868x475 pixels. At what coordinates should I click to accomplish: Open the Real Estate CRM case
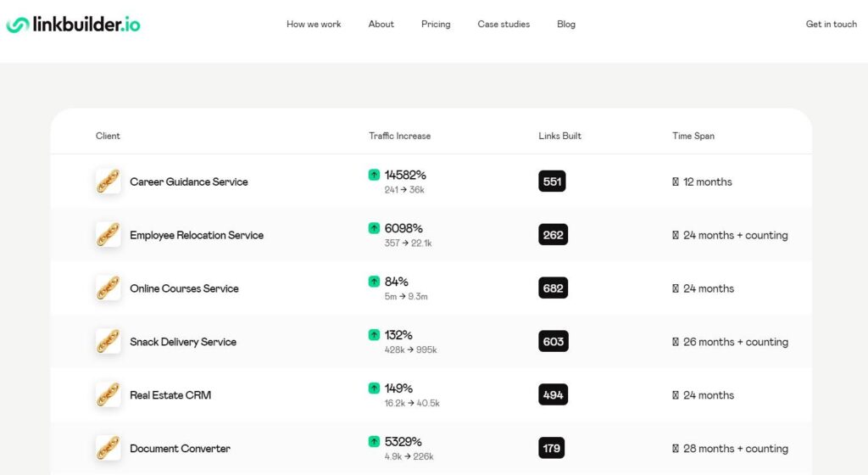click(x=170, y=395)
